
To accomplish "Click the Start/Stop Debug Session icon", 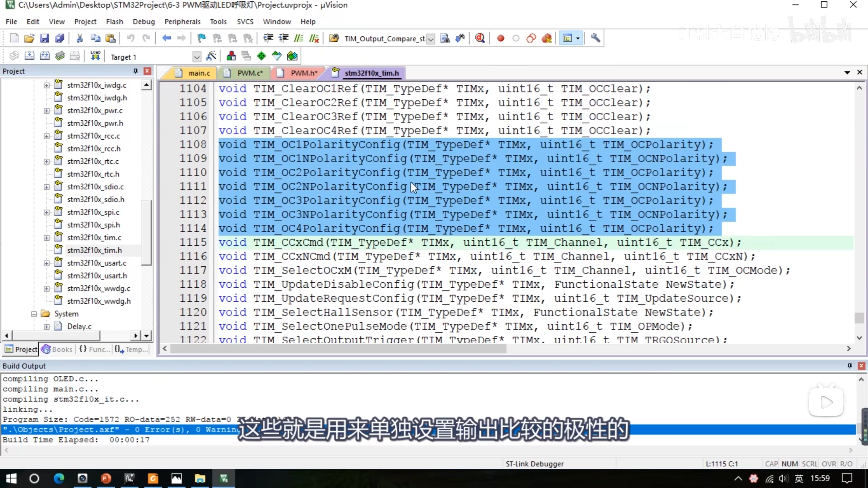I will click(479, 38).
